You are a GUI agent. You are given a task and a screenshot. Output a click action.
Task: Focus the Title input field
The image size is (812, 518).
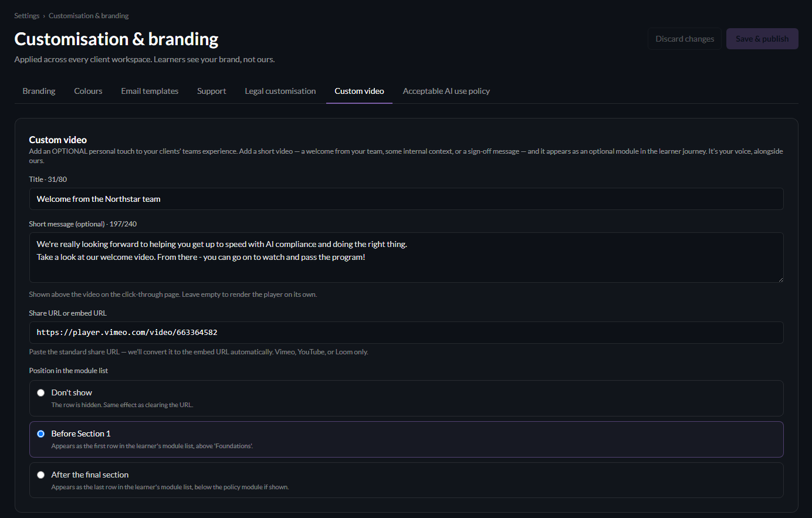[406, 199]
